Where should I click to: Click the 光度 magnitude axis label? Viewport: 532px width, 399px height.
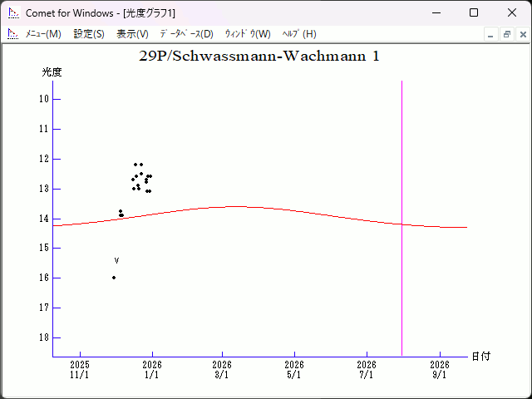[x=52, y=72]
